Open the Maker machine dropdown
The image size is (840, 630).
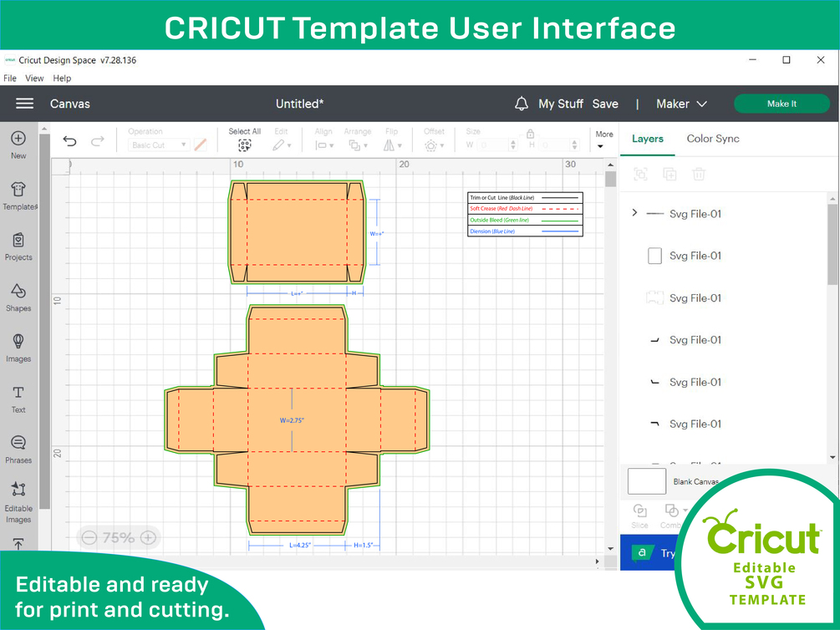(x=681, y=104)
